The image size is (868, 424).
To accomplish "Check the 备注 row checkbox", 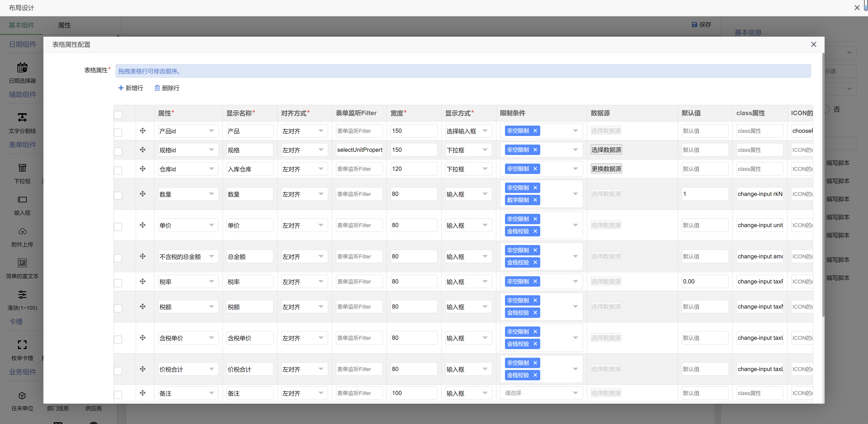I will point(118,395).
